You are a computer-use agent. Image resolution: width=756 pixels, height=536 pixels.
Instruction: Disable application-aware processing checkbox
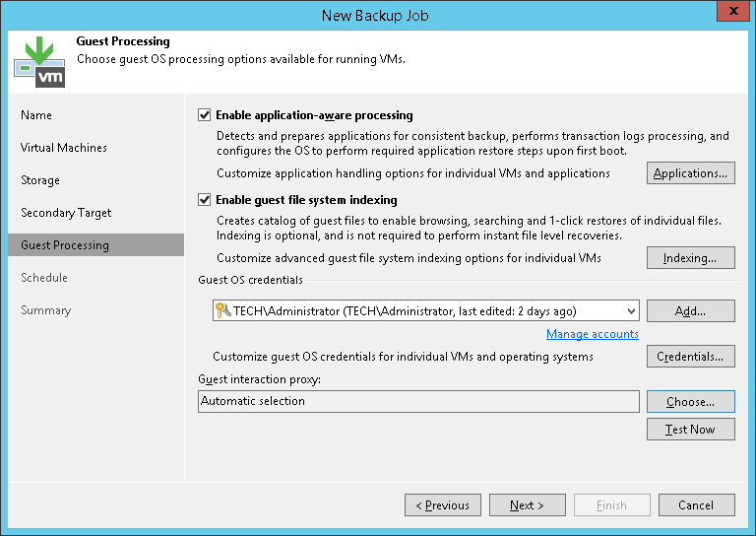click(x=205, y=115)
